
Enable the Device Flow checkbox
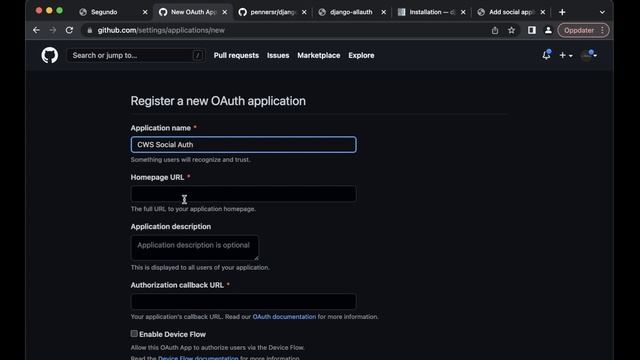pyautogui.click(x=134, y=334)
